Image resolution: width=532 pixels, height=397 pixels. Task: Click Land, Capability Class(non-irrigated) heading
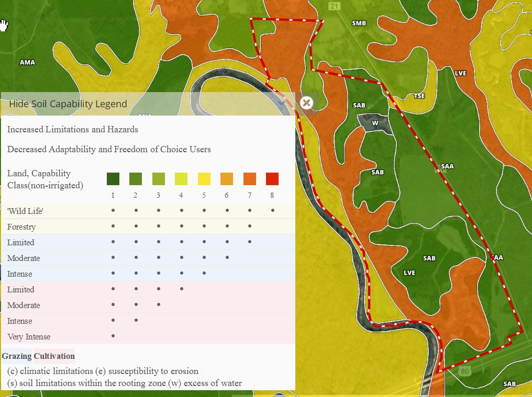[45, 179]
